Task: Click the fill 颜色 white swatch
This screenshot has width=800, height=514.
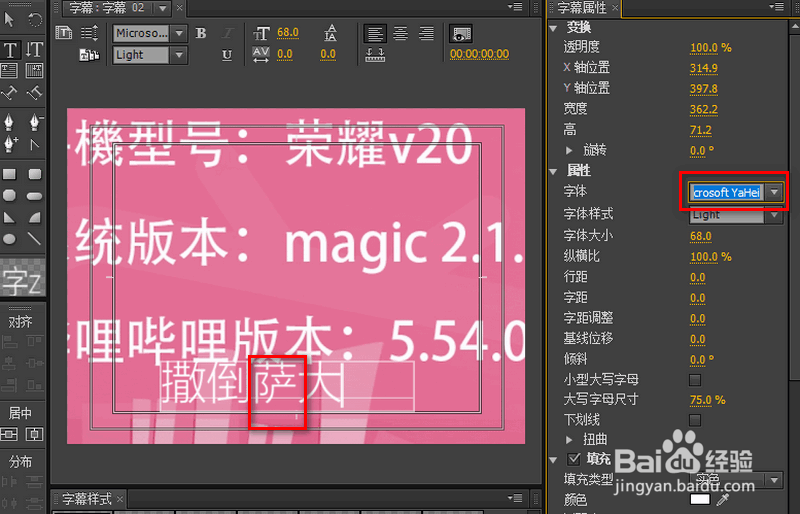Action: coord(699,499)
